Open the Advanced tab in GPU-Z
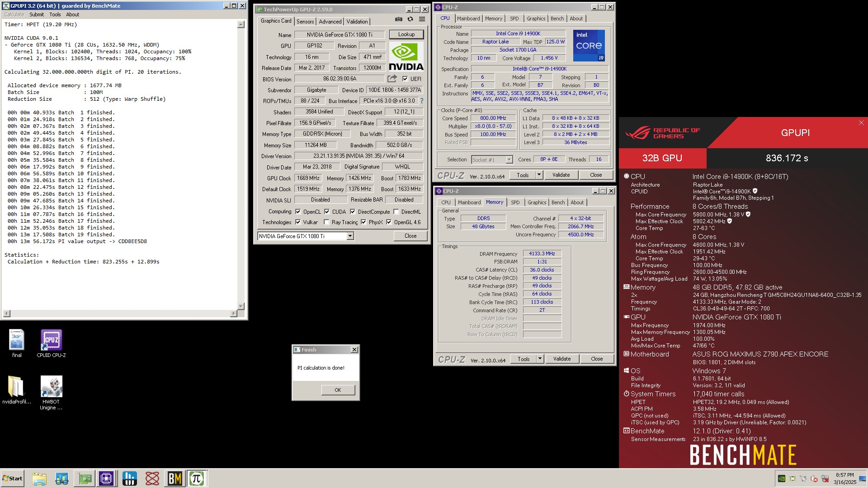Image resolution: width=868 pixels, height=488 pixels. point(330,22)
